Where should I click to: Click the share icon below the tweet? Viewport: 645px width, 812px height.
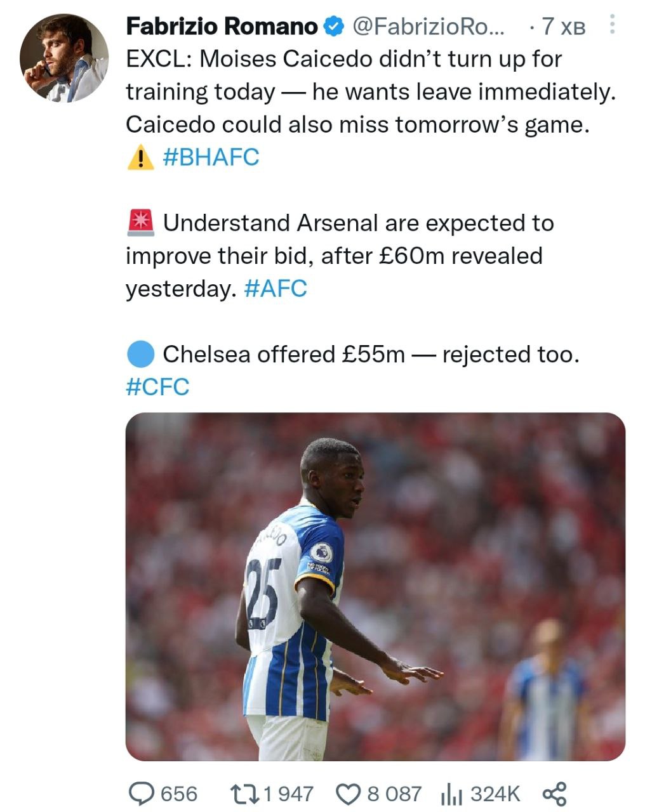point(554,794)
